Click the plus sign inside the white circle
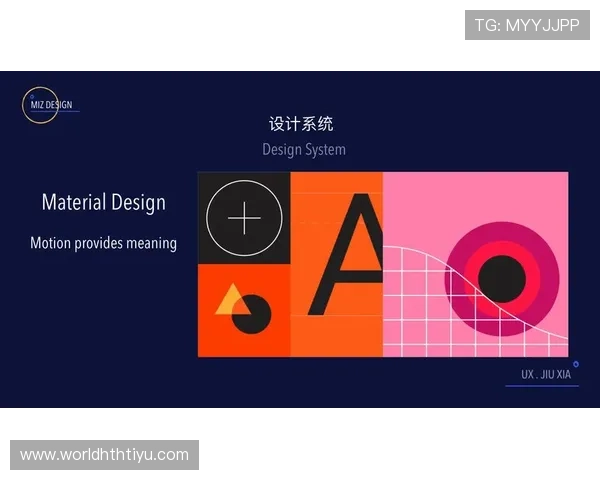 (x=244, y=217)
